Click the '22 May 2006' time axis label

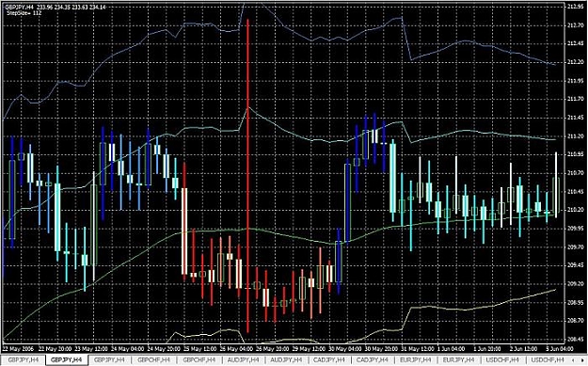point(18,349)
